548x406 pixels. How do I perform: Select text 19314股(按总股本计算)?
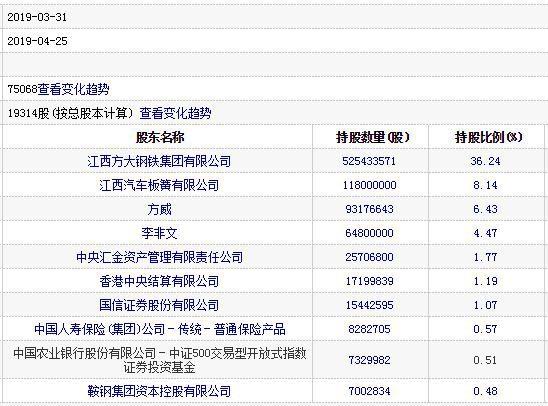tap(71, 113)
